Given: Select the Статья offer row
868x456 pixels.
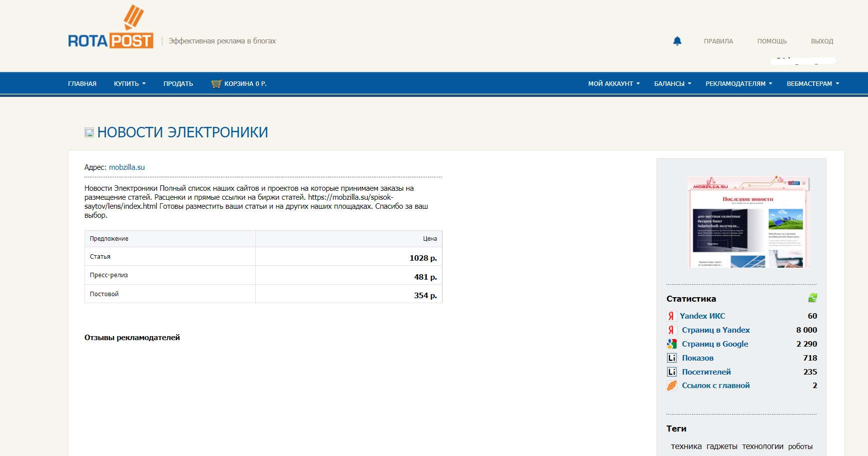Looking at the screenshot, I should click(x=263, y=257).
